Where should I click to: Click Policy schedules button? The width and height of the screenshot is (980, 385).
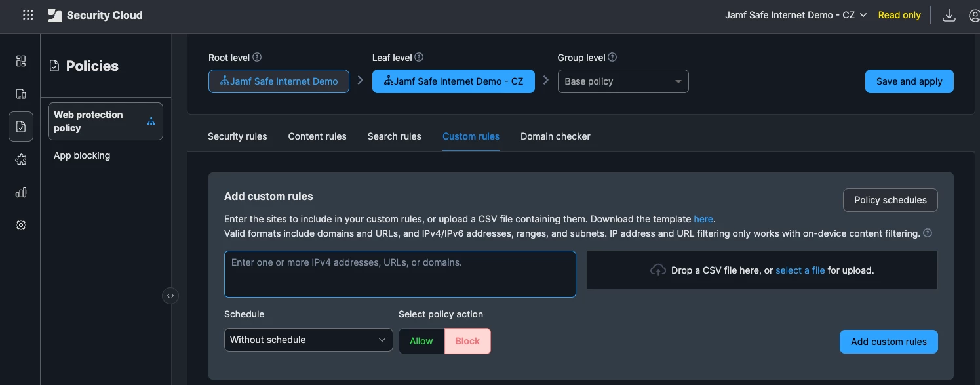890,200
